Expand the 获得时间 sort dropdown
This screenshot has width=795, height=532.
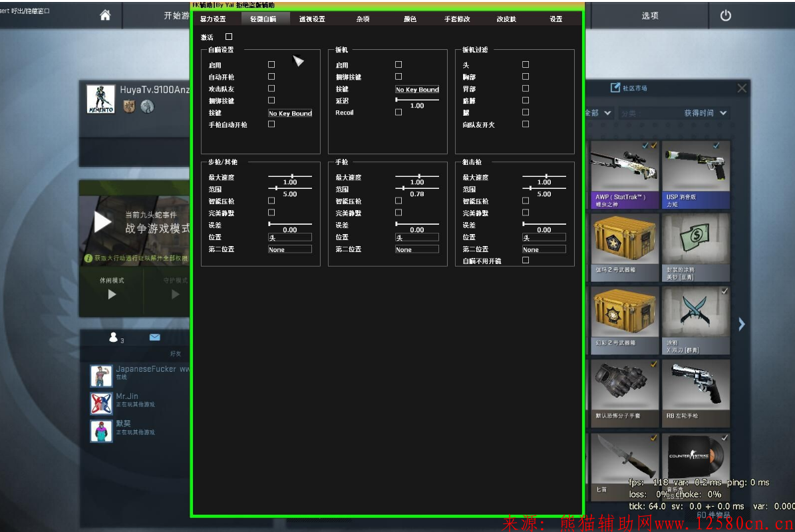(705, 113)
